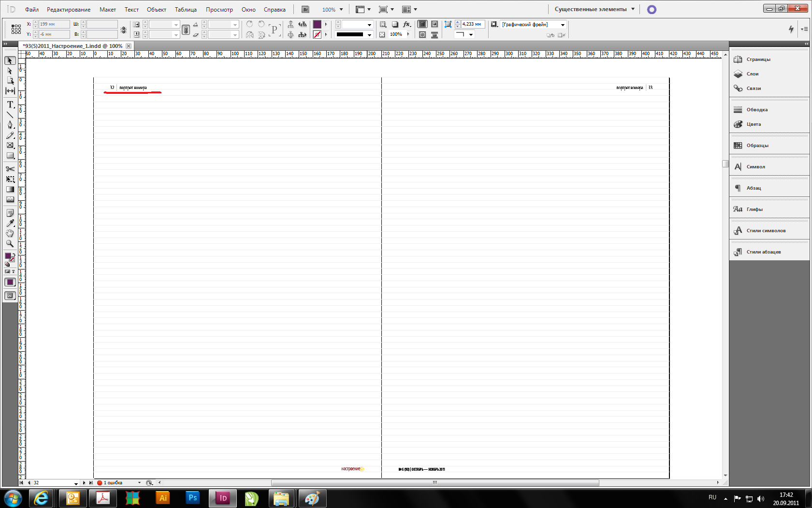Toggle formatting affects text button
The image size is (812, 508).
(14, 271)
